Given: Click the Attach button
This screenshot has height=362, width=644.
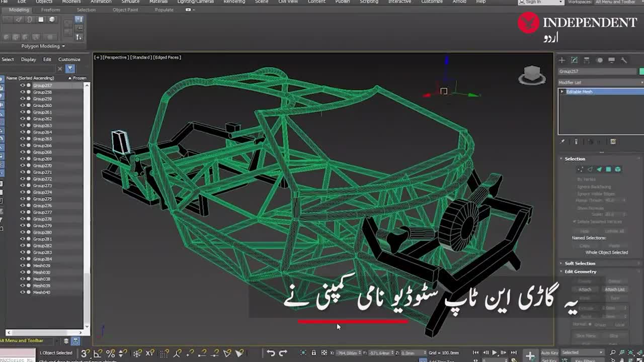Looking at the screenshot, I should 585,290.
